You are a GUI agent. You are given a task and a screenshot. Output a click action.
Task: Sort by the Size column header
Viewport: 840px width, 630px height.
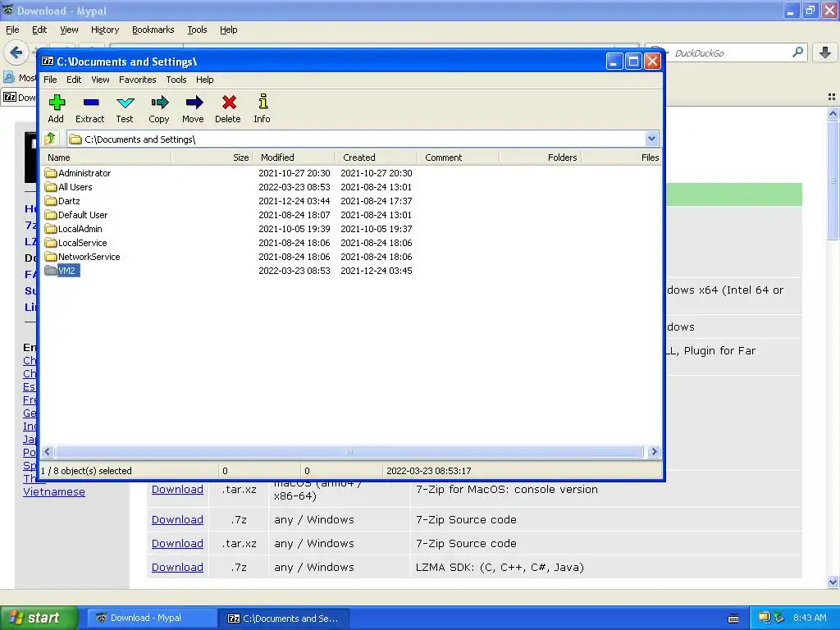(x=212, y=157)
